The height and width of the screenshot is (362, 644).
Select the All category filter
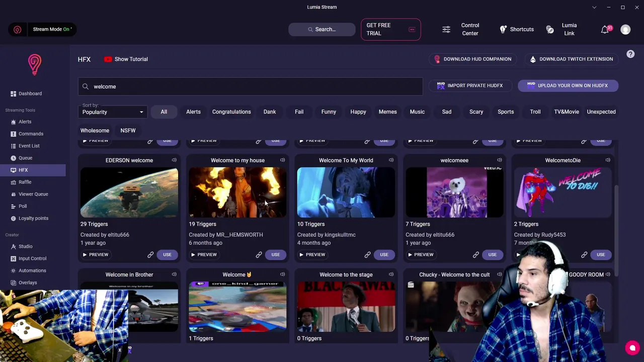click(164, 112)
